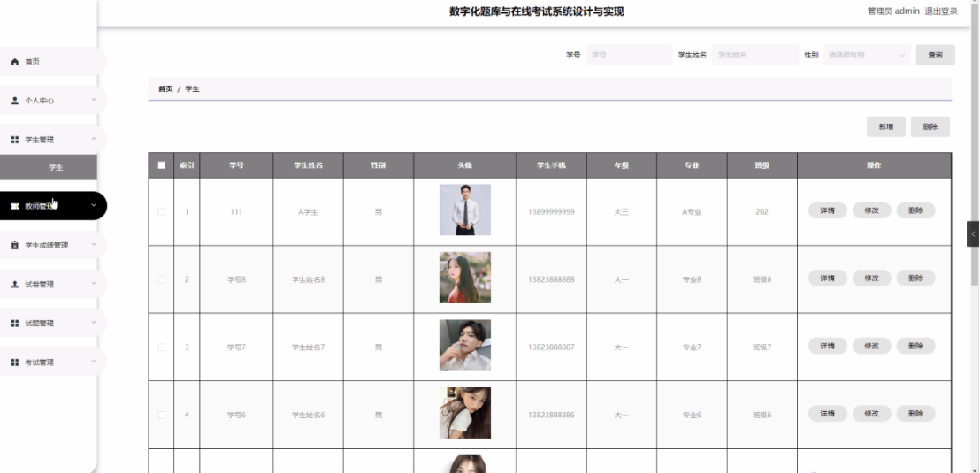Click the 学号 search input field
980x473 pixels.
[629, 55]
